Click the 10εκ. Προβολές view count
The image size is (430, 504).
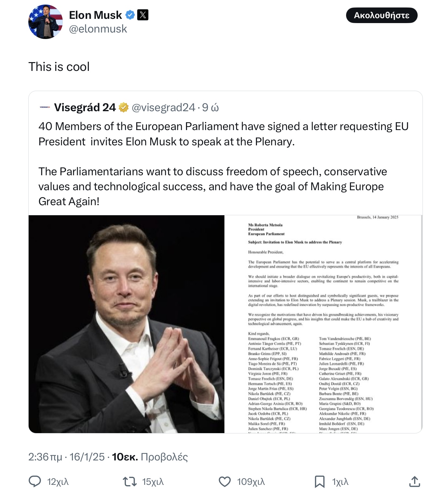(x=150, y=457)
